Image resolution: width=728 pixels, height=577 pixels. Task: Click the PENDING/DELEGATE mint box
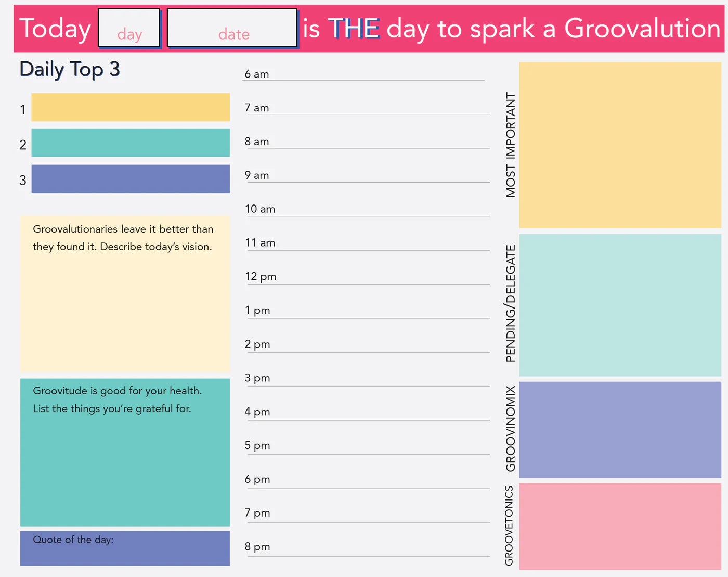pos(620,305)
